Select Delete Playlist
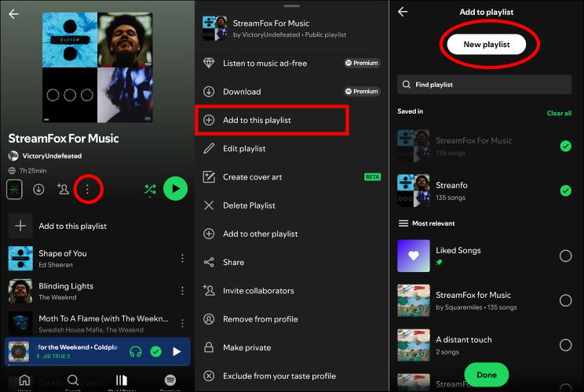The width and height of the screenshot is (584, 392). point(292,205)
